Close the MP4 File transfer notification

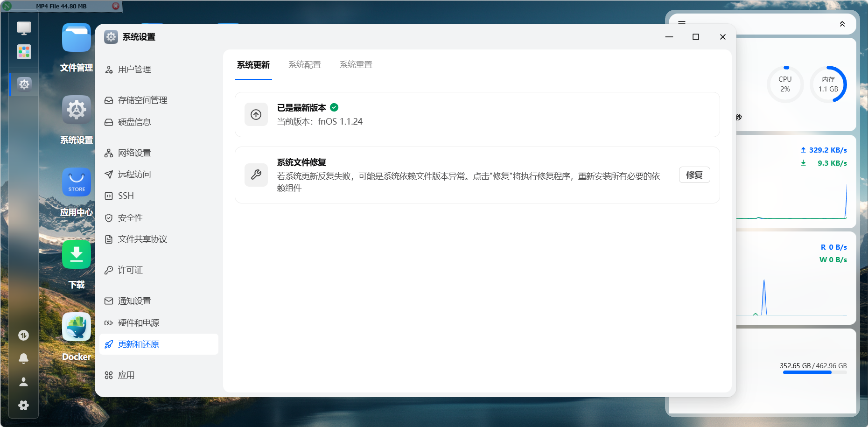pyautogui.click(x=116, y=6)
